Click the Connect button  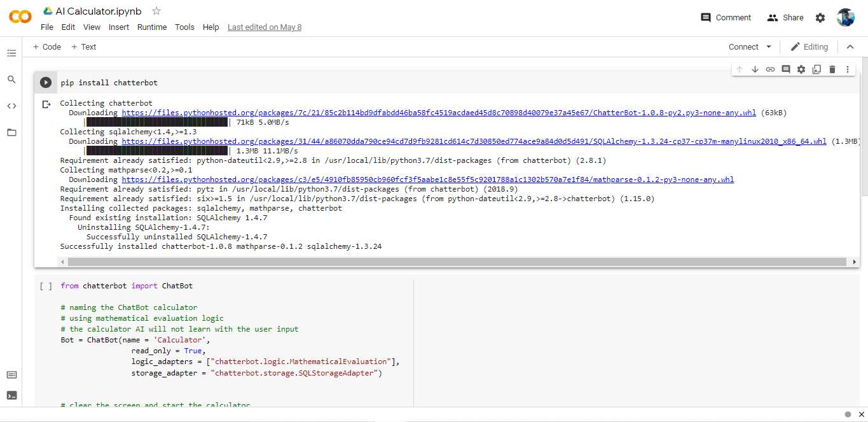tap(743, 46)
